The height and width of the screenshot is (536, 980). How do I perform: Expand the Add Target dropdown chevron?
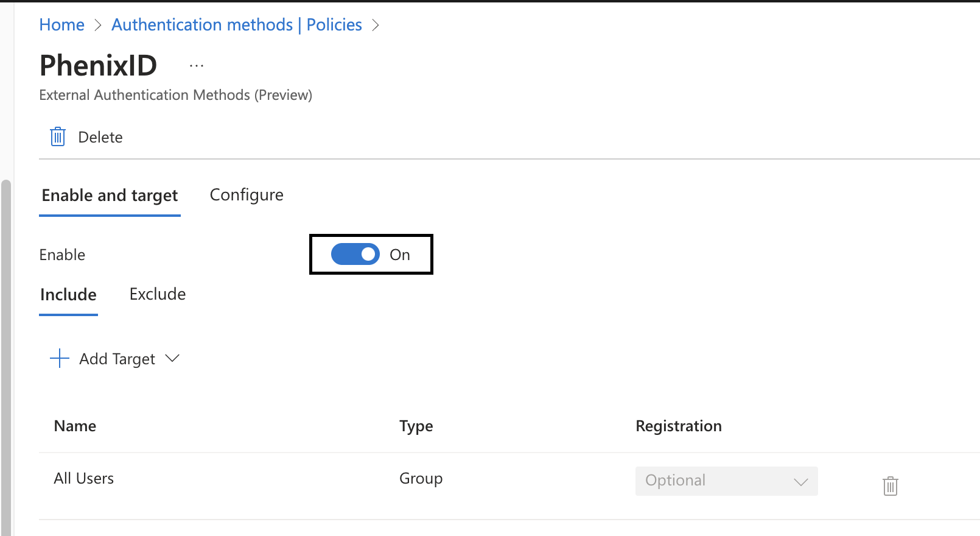[172, 358]
